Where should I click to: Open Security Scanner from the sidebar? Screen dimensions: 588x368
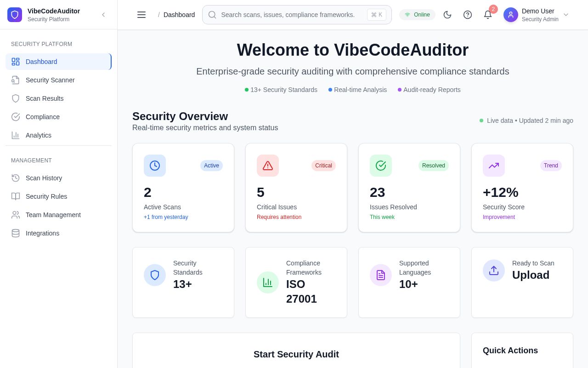[58, 80]
